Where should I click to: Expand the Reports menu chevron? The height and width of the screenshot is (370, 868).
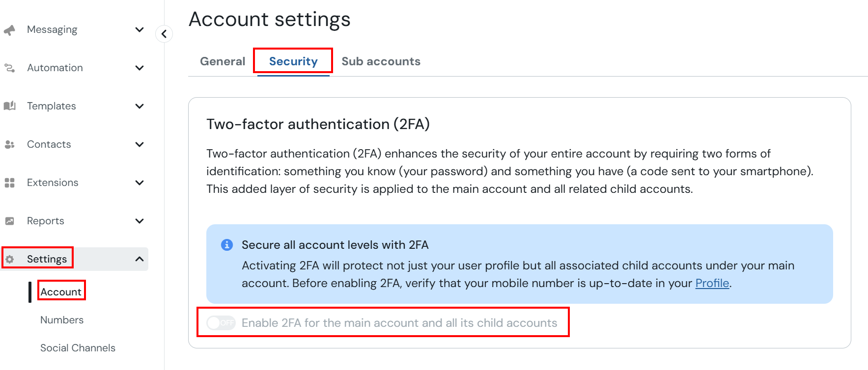click(140, 221)
